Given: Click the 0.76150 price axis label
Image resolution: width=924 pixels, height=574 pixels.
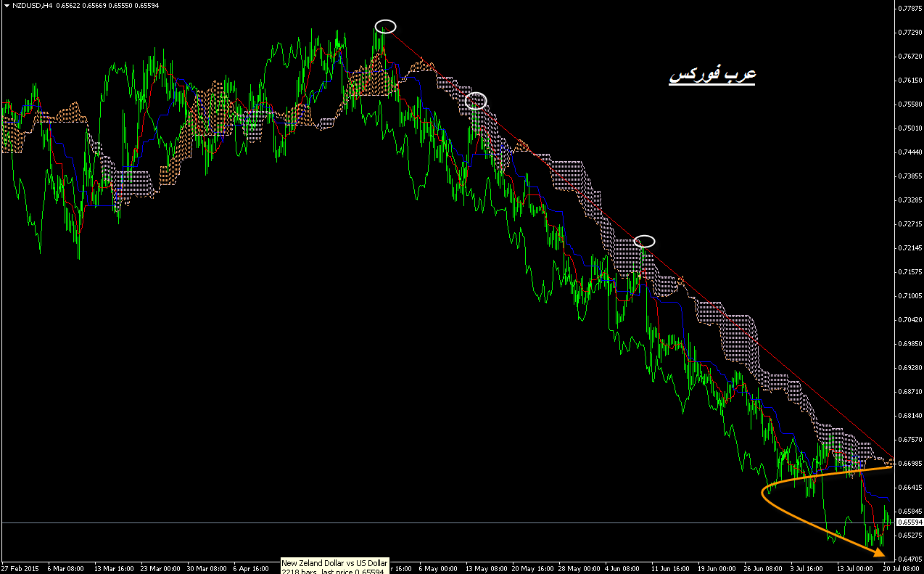Looking at the screenshot, I should point(909,81).
